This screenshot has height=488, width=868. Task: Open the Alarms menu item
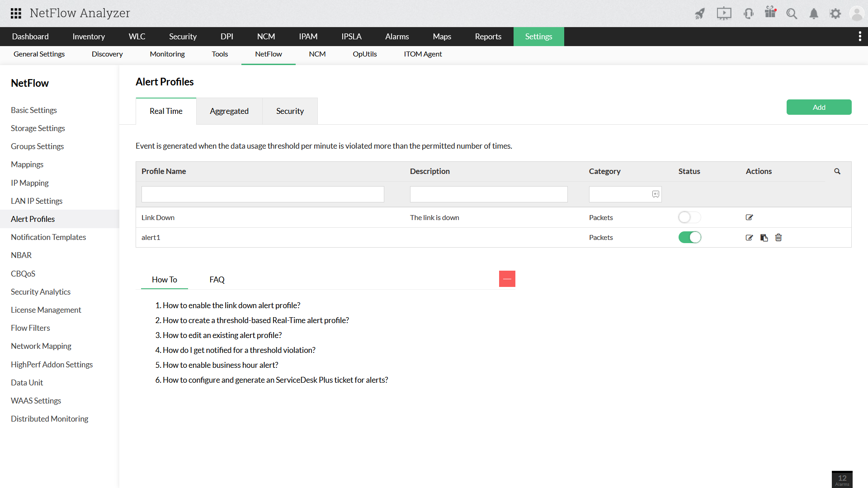(x=397, y=37)
